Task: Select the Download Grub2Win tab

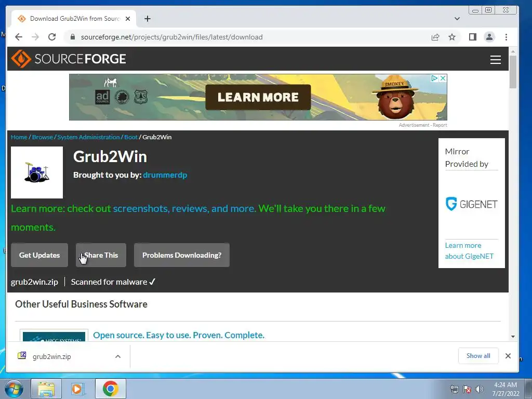Action: (74, 19)
